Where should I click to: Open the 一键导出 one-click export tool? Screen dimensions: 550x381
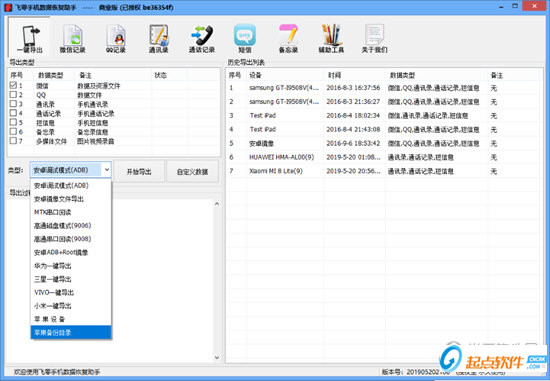coord(30,38)
